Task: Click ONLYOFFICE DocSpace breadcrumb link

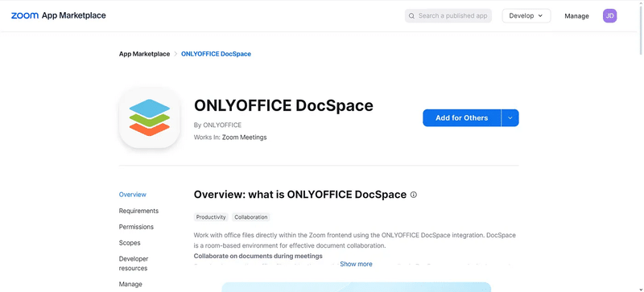Action: (x=216, y=54)
